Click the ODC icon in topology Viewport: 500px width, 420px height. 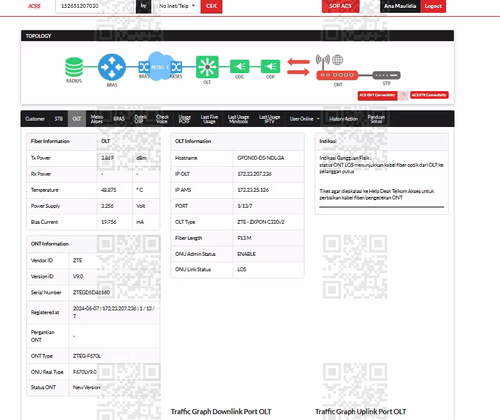pyautogui.click(x=240, y=66)
